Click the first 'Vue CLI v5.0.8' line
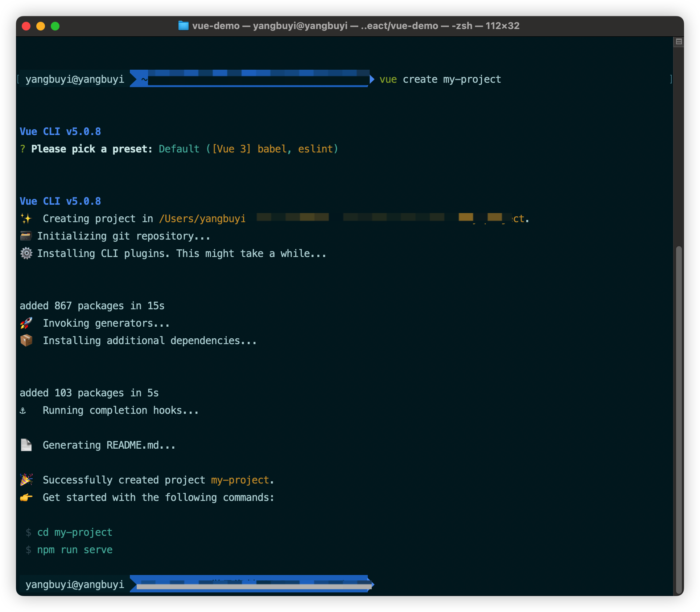This screenshot has height=612, width=700. [60, 131]
